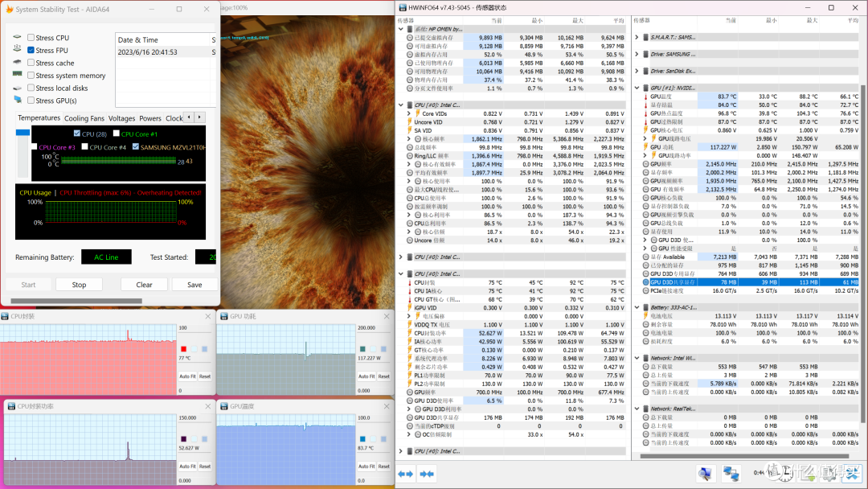This screenshot has height=489, width=868.
Task: Expand the S.M.A.R.T.: SAMS... sensor group
Action: [637, 38]
